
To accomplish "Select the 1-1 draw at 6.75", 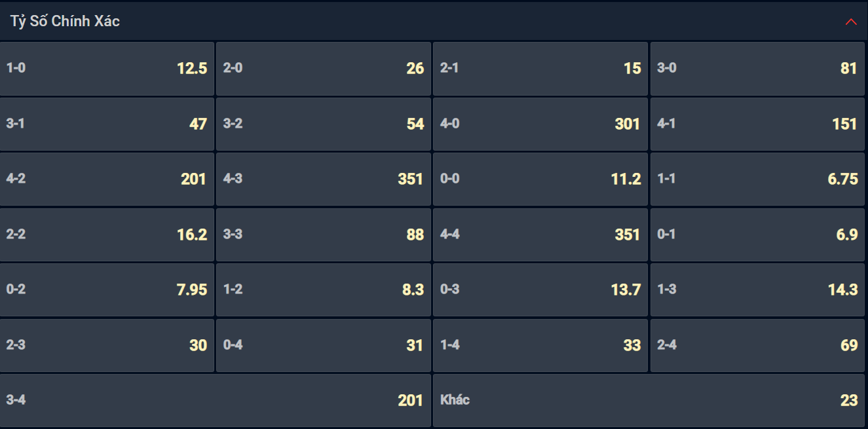I will coord(758,179).
